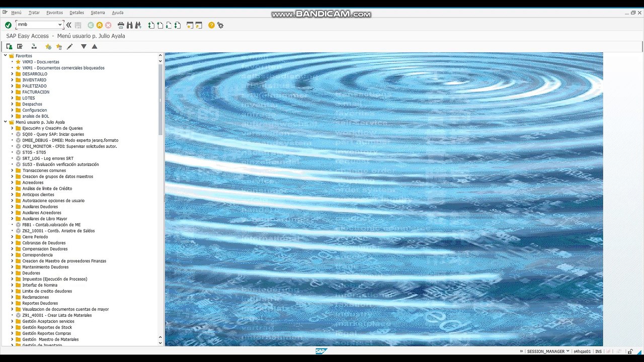
Task: Expand the Acreedores folder
Action: tap(12, 183)
